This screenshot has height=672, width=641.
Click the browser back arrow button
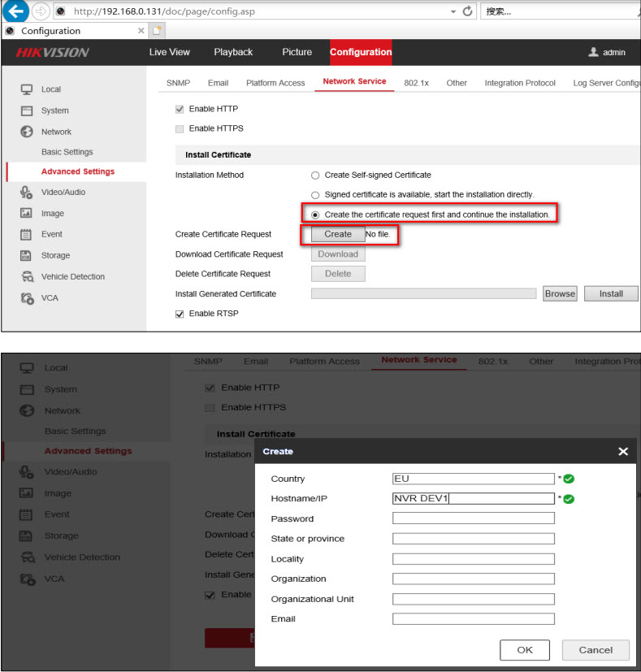tap(15, 11)
